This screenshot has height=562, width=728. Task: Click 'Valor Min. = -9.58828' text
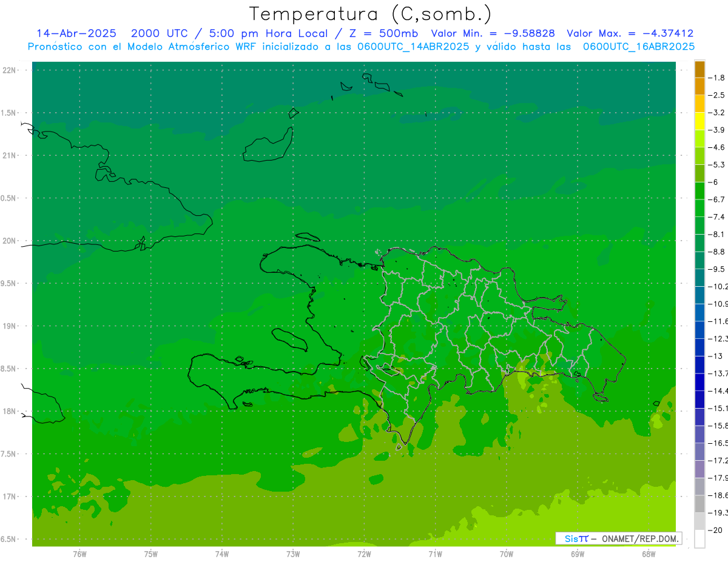[493, 33]
